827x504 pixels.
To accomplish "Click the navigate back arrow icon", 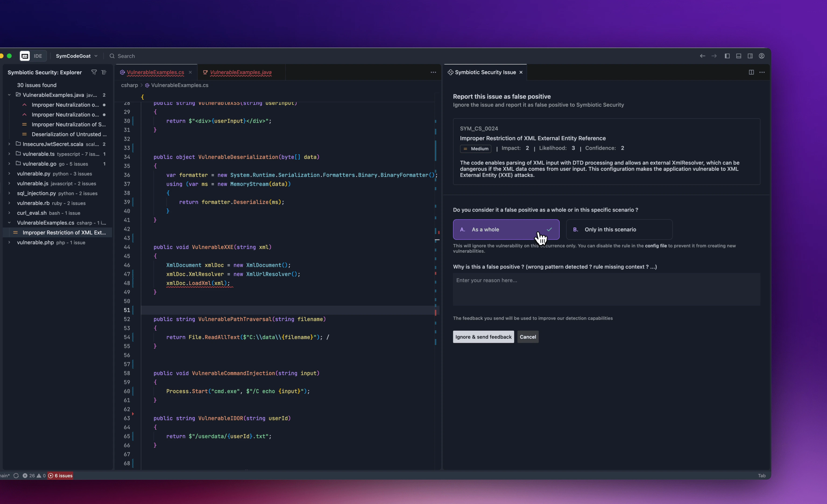I will click(703, 56).
